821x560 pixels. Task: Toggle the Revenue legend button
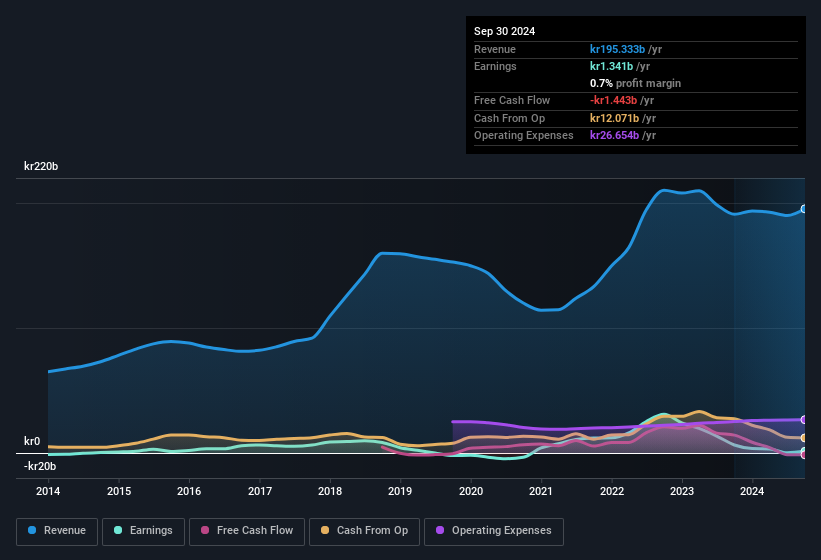point(57,531)
